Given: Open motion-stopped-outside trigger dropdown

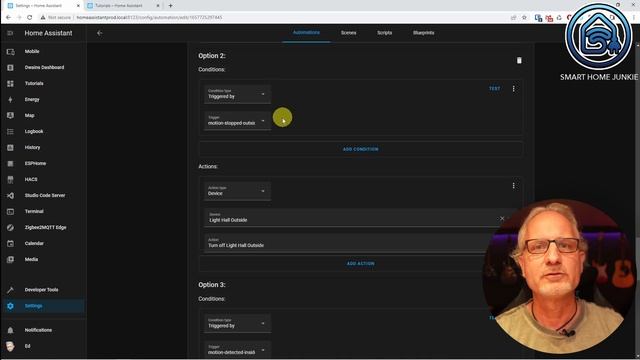Looking at the screenshot, I should [237, 121].
